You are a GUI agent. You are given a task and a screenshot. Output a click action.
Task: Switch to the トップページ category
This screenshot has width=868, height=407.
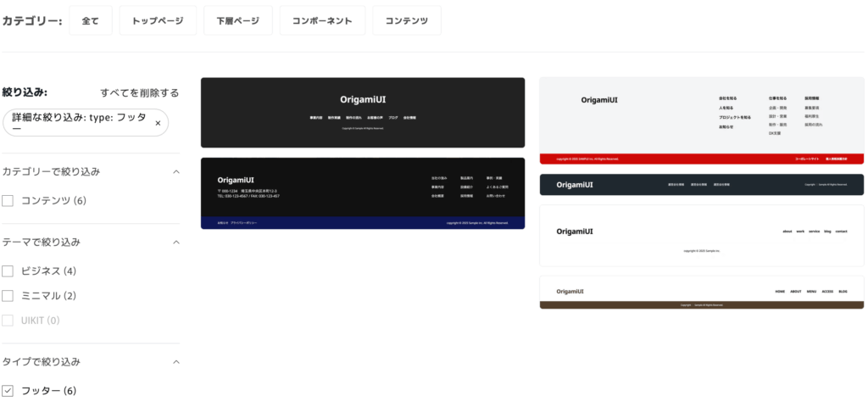pyautogui.click(x=158, y=20)
